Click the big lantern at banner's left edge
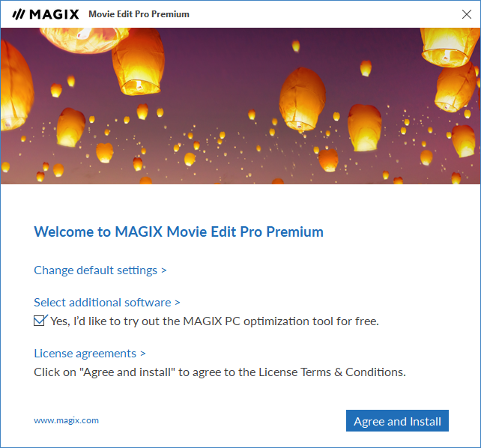Viewport: 481px width, 448px height. coord(15,86)
